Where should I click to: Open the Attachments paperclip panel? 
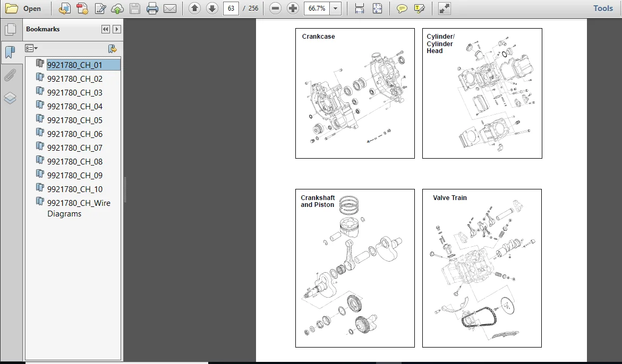coord(10,75)
